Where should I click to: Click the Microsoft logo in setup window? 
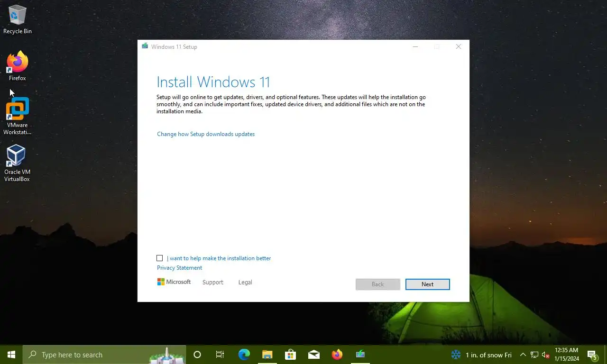click(x=174, y=282)
